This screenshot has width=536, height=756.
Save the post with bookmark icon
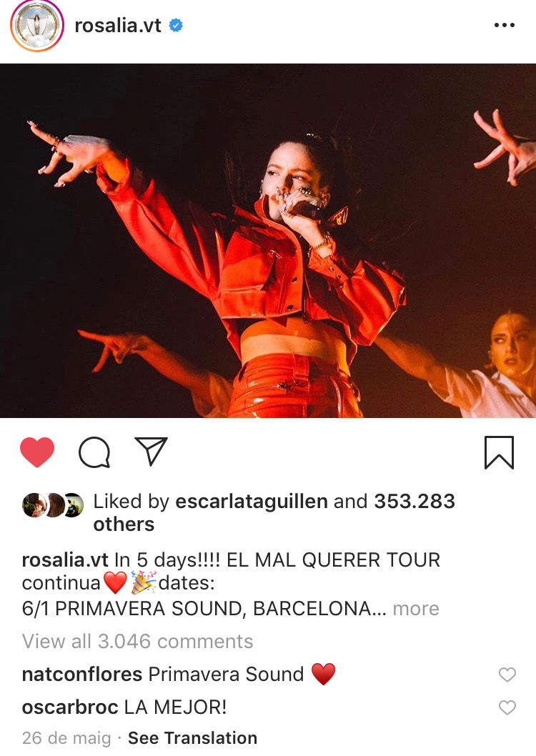point(500,452)
